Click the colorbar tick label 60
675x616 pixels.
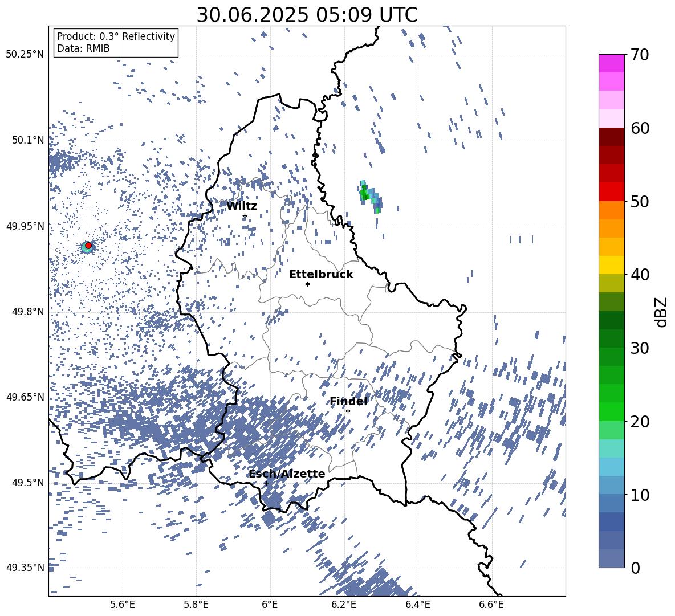tap(640, 128)
